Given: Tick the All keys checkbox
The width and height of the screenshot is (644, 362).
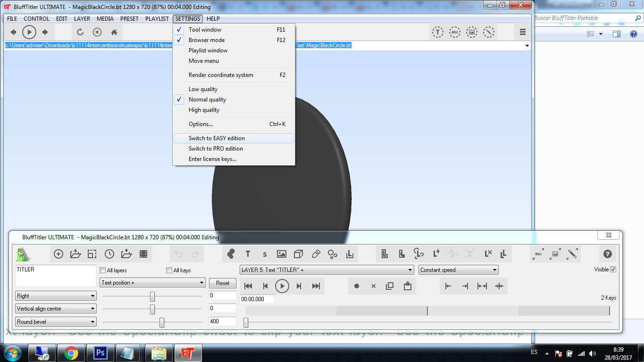Looking at the screenshot, I should (169, 270).
